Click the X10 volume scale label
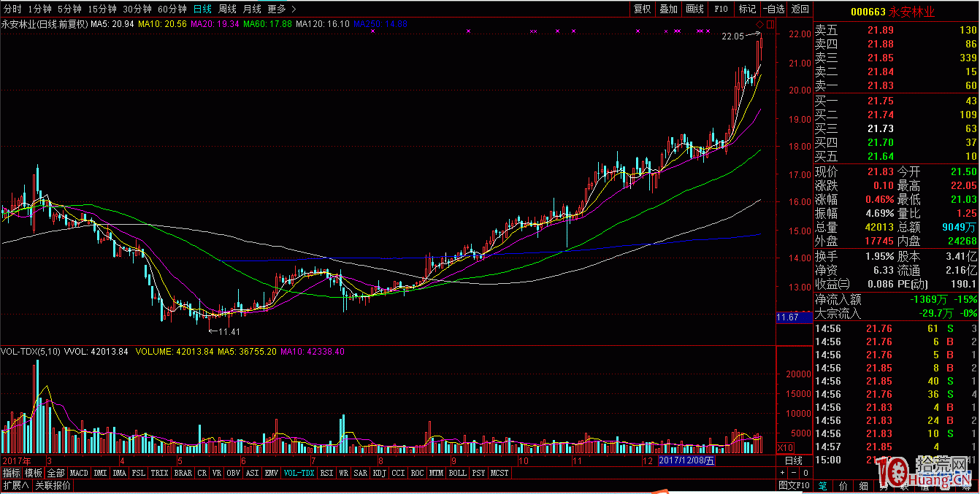This screenshot has height=494, width=980. point(784,447)
